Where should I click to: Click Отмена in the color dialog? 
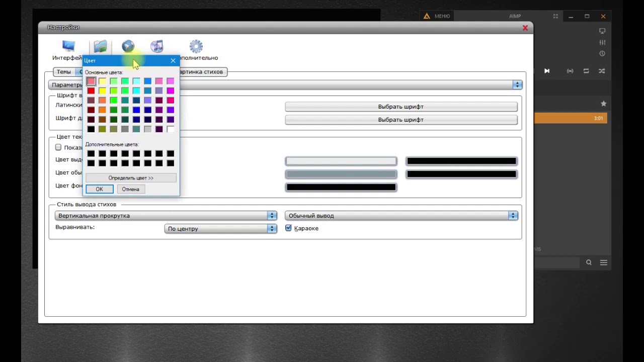[x=130, y=189]
